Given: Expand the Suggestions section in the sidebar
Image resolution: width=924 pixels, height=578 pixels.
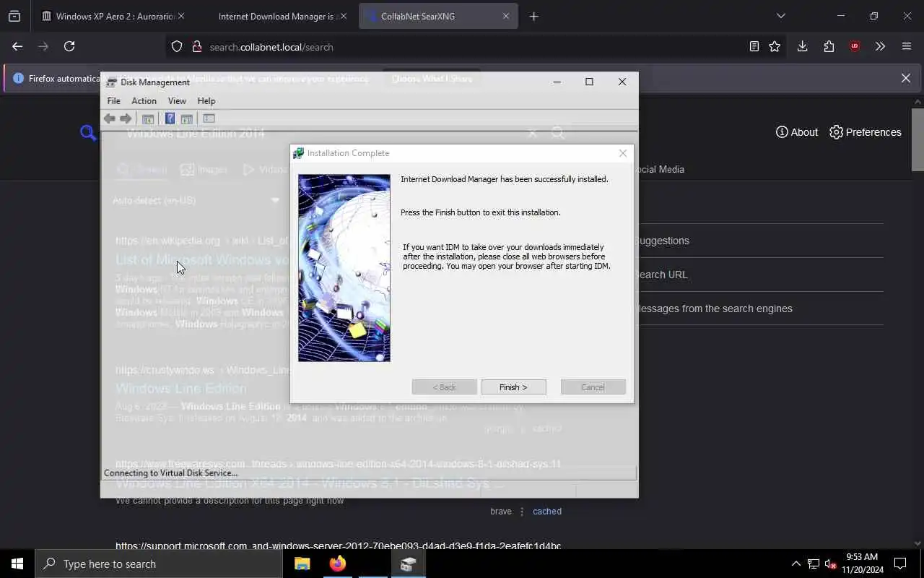Looking at the screenshot, I should pos(760,241).
